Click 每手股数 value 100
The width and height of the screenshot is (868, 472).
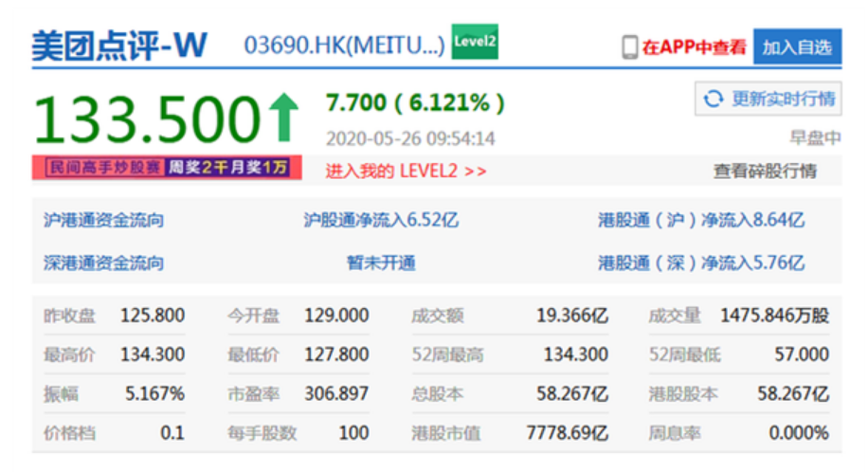353,432
